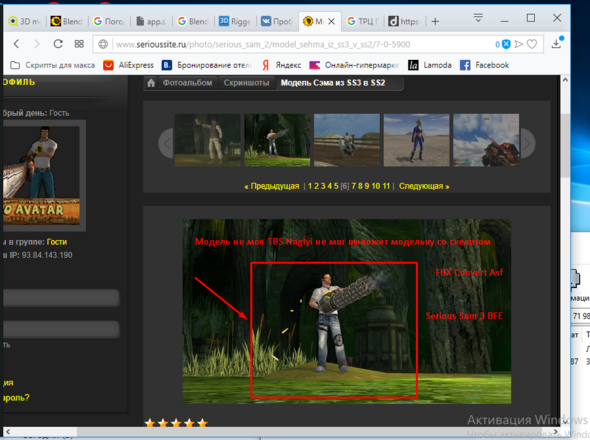The height and width of the screenshot is (440, 590).
Task: Open thumbnail of soldier in camouflage
Action: click(208, 140)
